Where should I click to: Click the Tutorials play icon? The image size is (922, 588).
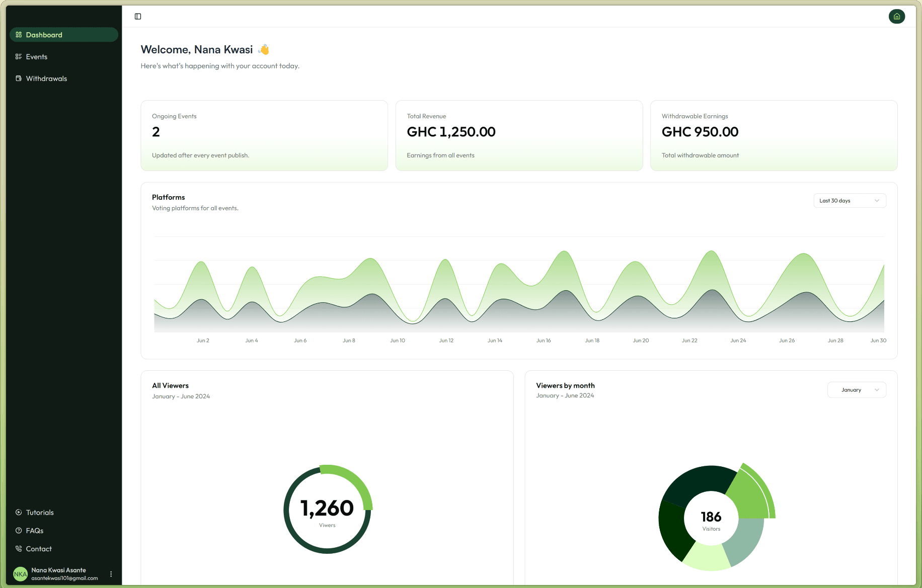point(18,512)
